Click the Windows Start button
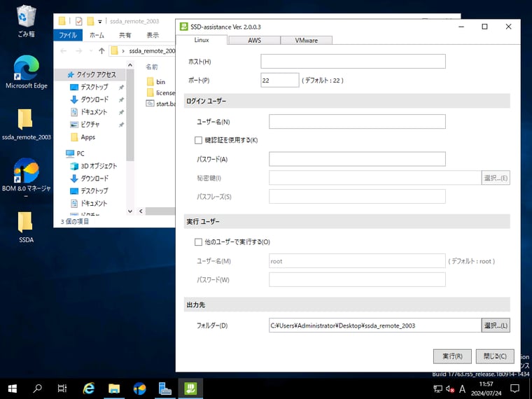The image size is (532, 399). click(13, 388)
